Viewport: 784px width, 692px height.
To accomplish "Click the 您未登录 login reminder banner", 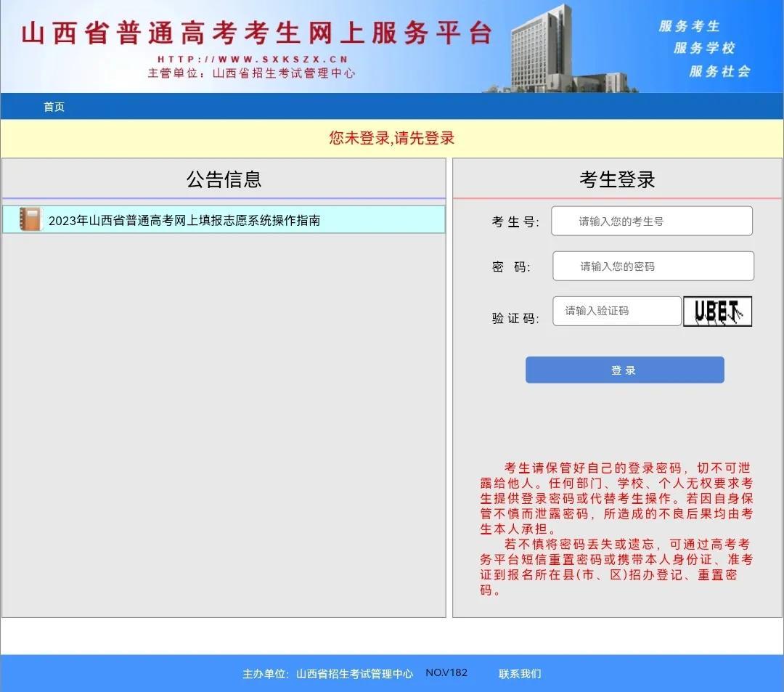I will click(392, 138).
